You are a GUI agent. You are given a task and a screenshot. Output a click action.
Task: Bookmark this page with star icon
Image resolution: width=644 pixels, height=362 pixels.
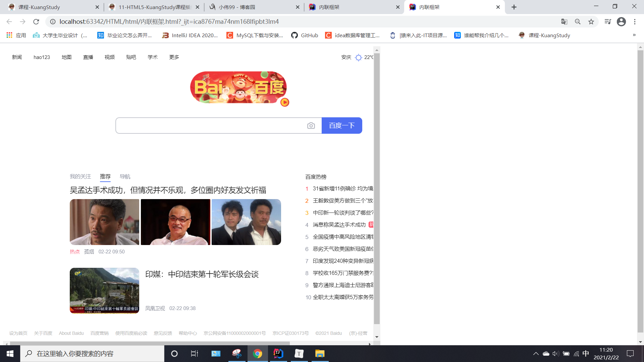click(591, 22)
